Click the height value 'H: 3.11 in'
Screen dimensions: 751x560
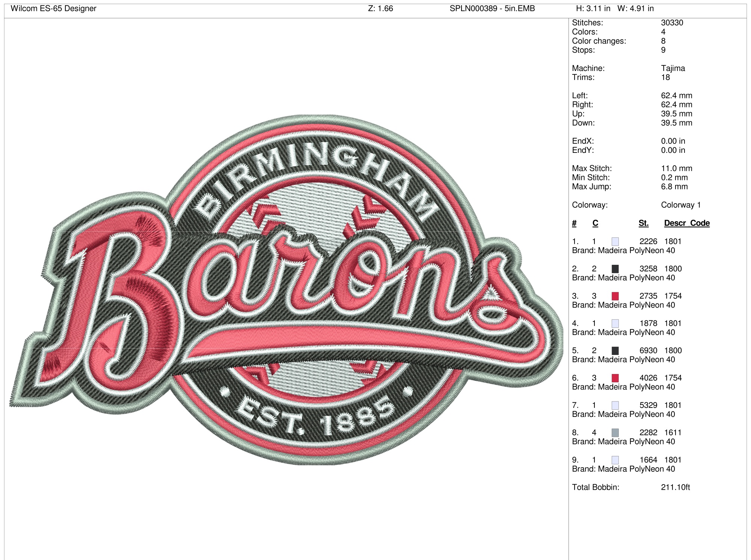pyautogui.click(x=593, y=9)
